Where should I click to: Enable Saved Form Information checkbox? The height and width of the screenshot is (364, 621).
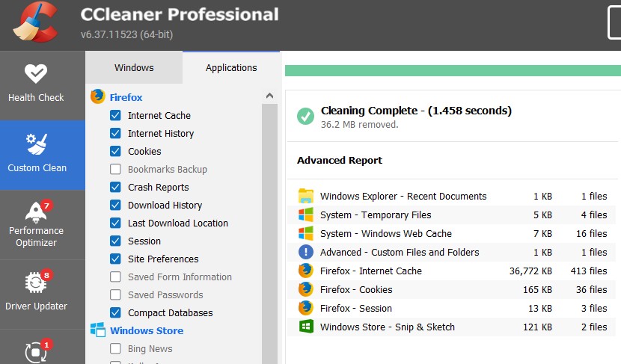pyautogui.click(x=115, y=277)
